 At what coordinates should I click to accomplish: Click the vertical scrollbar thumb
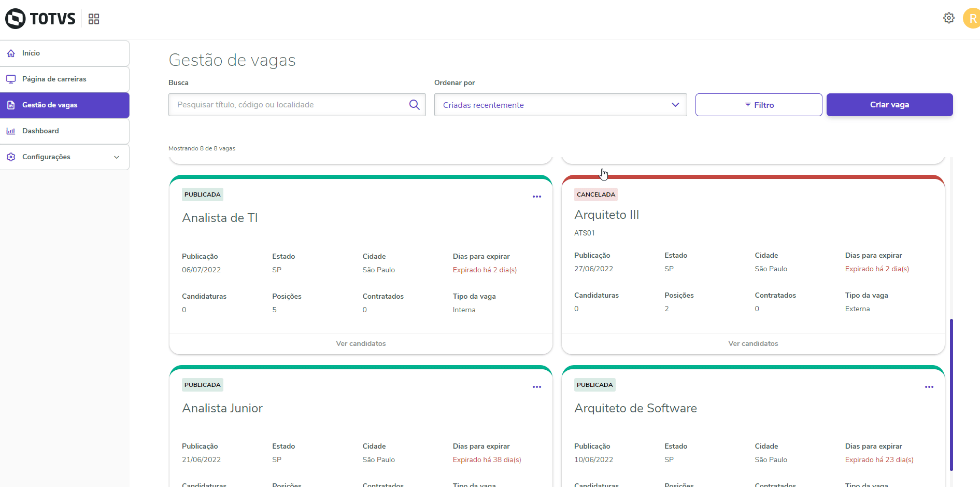click(x=951, y=395)
